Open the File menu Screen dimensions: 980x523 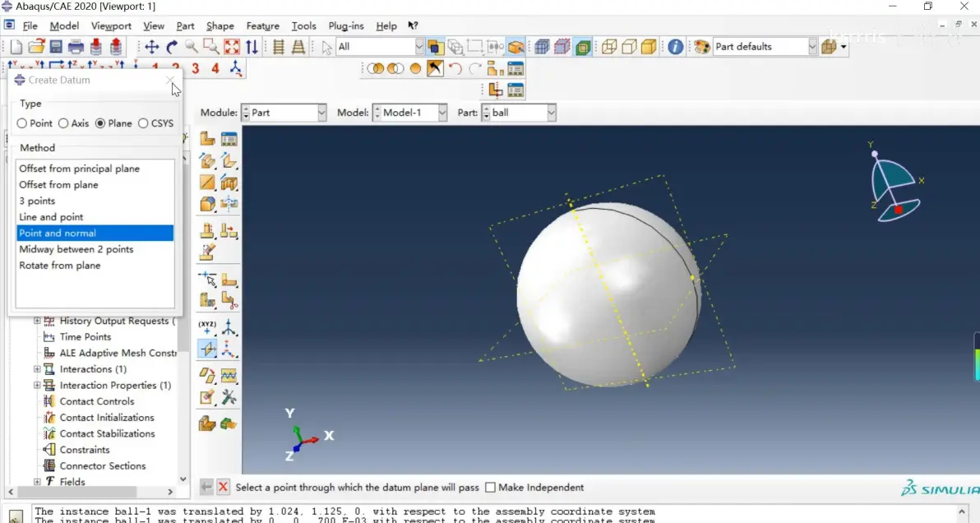[x=30, y=25]
